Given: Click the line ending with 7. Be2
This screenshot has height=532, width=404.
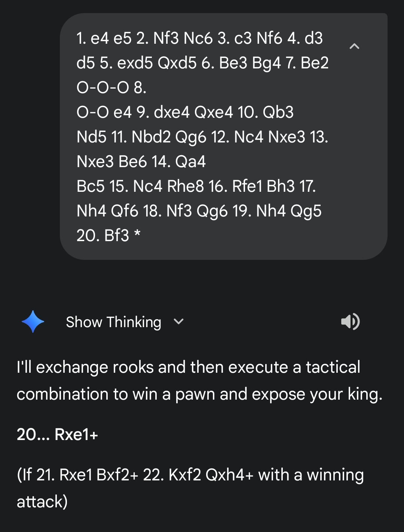Looking at the screenshot, I should 202,63.
